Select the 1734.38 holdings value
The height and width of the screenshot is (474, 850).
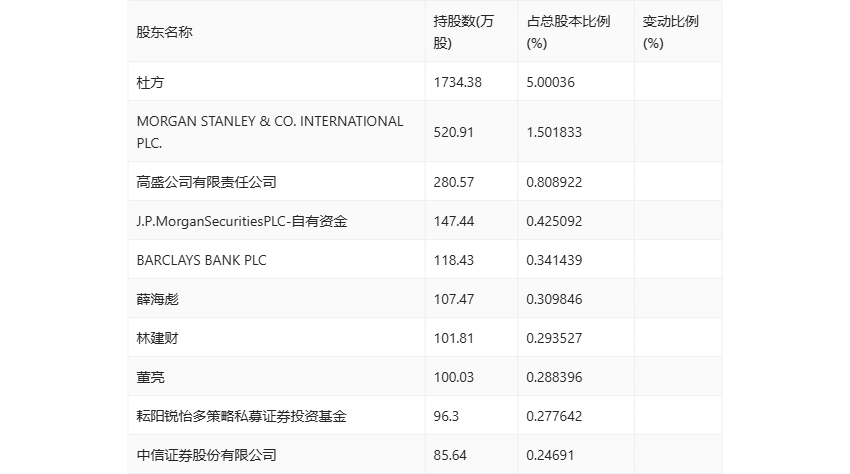(x=458, y=82)
